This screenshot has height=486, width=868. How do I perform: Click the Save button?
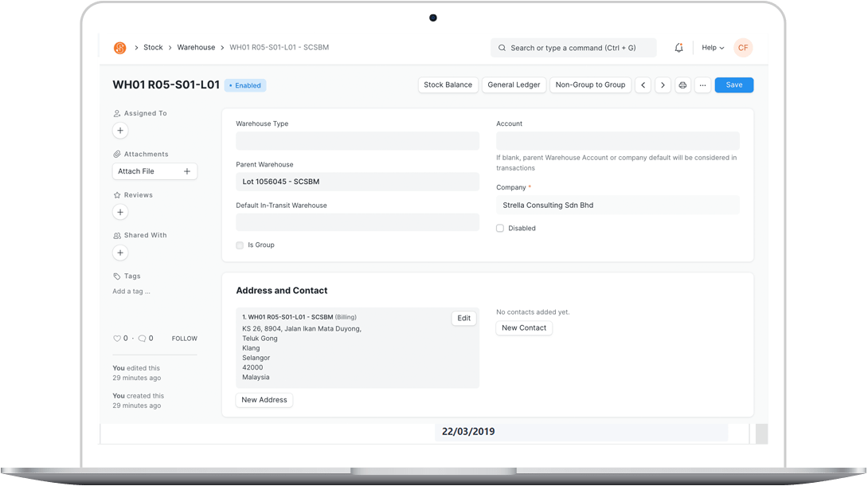[x=733, y=85]
